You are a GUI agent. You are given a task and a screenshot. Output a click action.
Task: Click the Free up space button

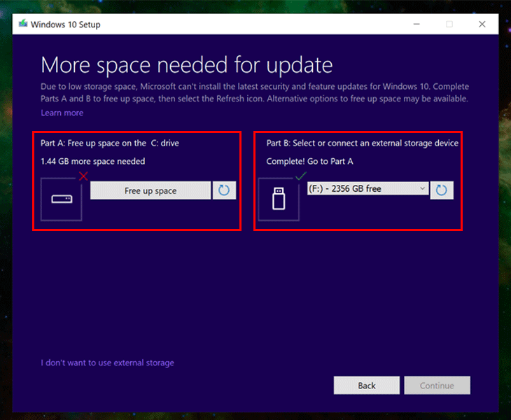(150, 190)
